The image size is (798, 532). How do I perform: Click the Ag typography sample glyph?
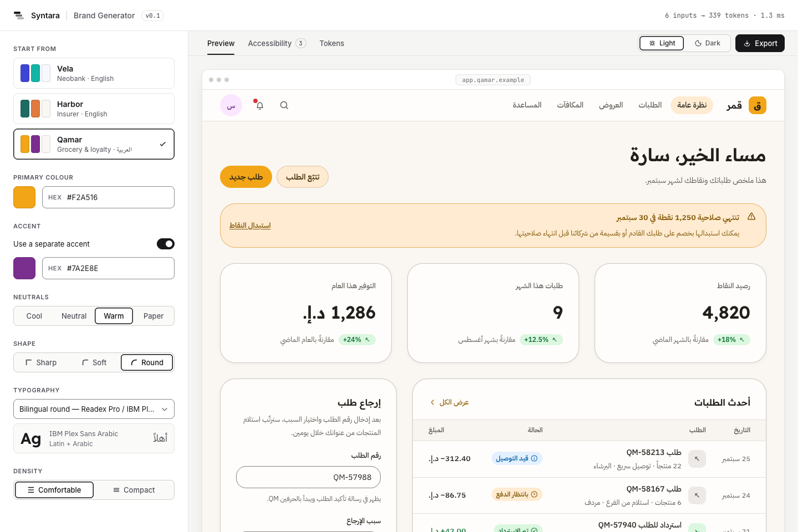click(31, 439)
